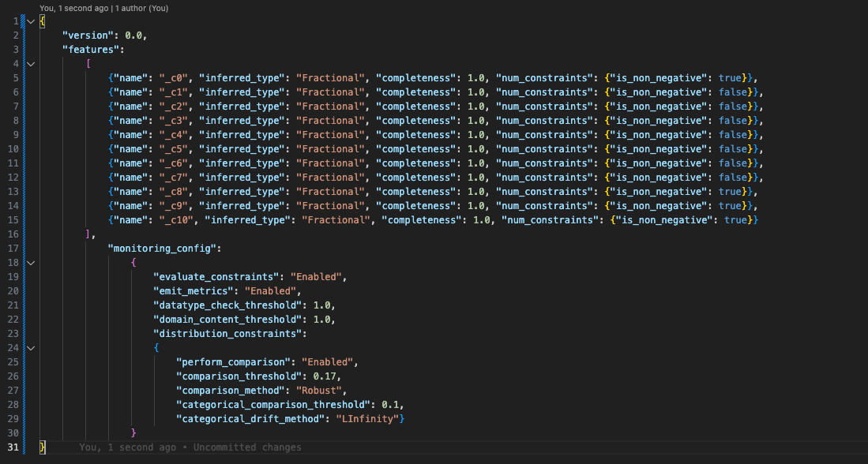This screenshot has height=464, width=868.
Task: Click line number 17 in gutter
Action: (x=13, y=249)
